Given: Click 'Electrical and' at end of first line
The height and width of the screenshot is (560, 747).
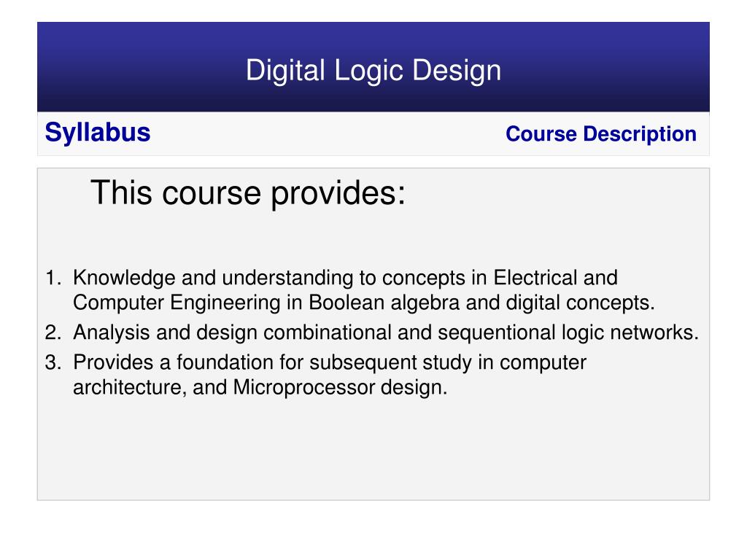Looking at the screenshot, I should [555, 278].
